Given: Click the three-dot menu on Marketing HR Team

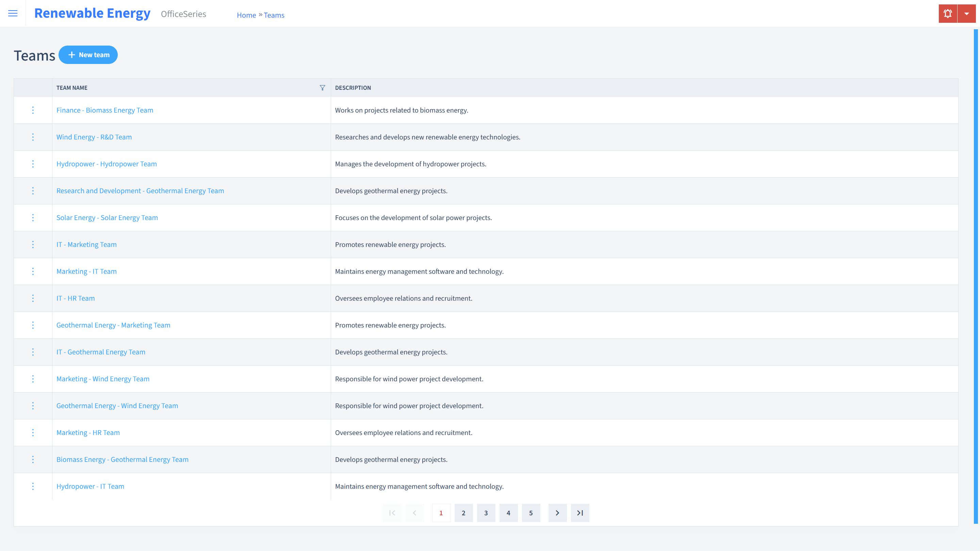Looking at the screenshot, I should coord(32,433).
